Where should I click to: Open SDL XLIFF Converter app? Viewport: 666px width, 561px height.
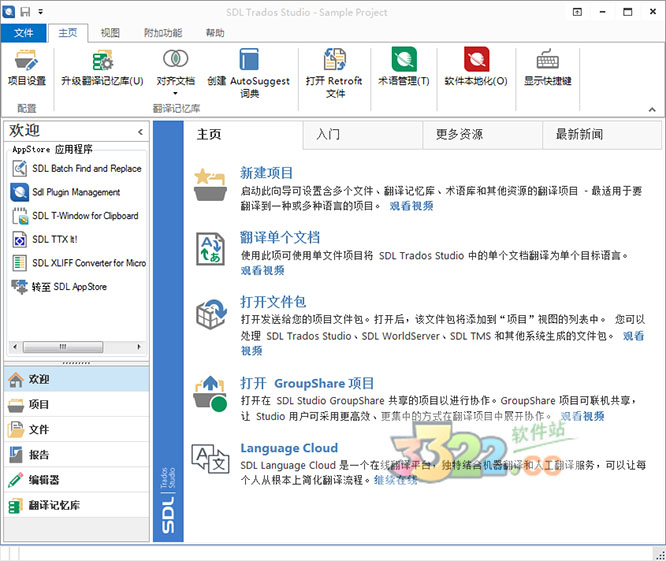click(79, 263)
